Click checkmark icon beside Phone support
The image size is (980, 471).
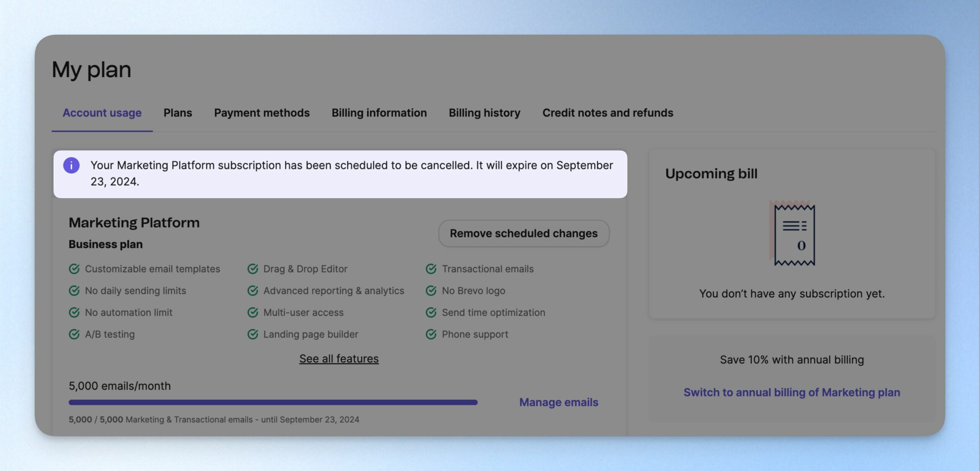click(x=431, y=334)
